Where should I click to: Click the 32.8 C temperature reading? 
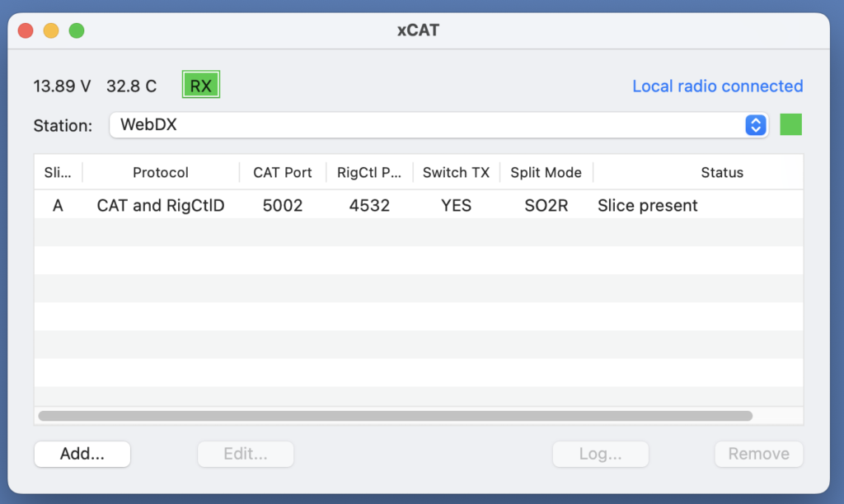[131, 86]
